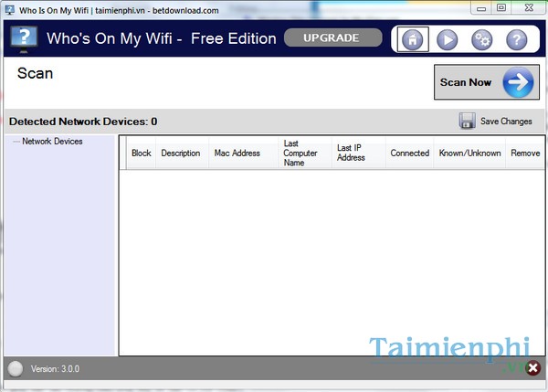The width and height of the screenshot is (548, 392).
Task: Open the Home page icon
Action: point(413,39)
